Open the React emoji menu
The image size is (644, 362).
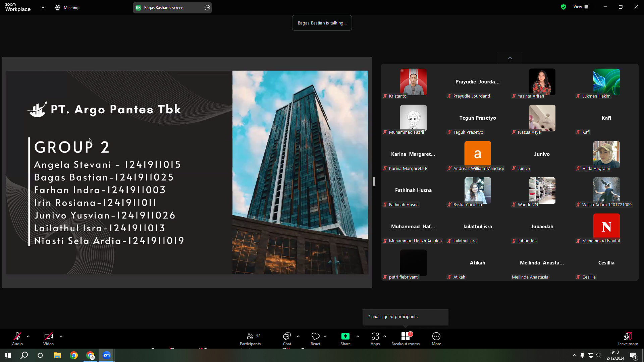(315, 339)
